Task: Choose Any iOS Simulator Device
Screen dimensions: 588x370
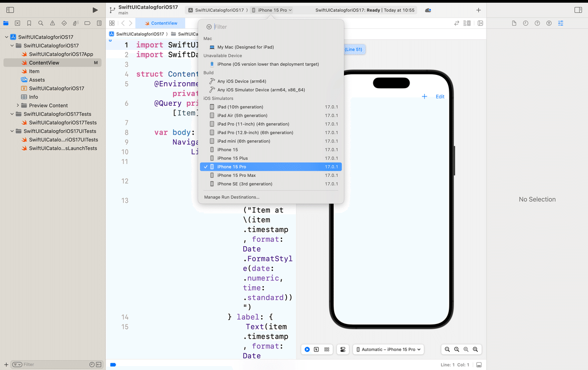Action: (271, 90)
